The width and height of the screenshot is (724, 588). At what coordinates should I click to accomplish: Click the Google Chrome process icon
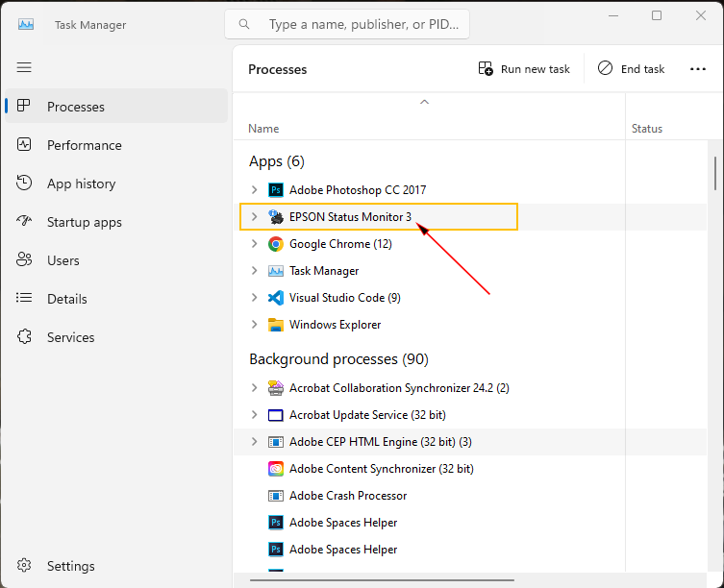pyautogui.click(x=276, y=244)
